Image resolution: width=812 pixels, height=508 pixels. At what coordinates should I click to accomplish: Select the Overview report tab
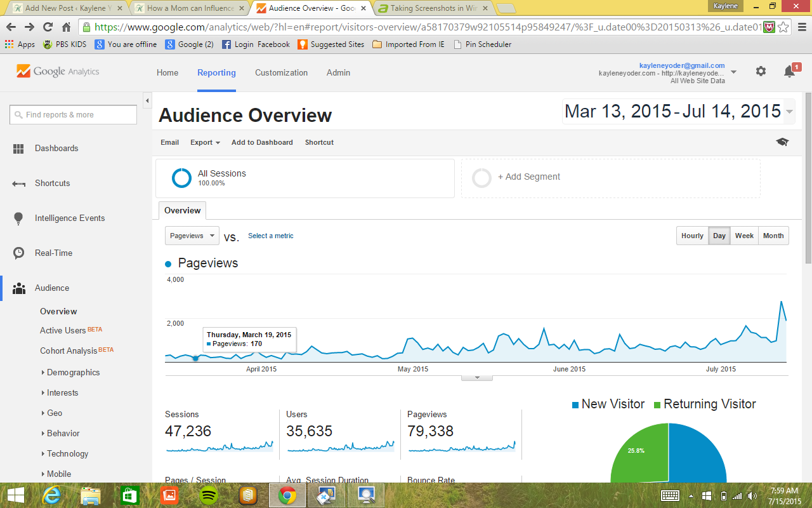pyautogui.click(x=182, y=210)
